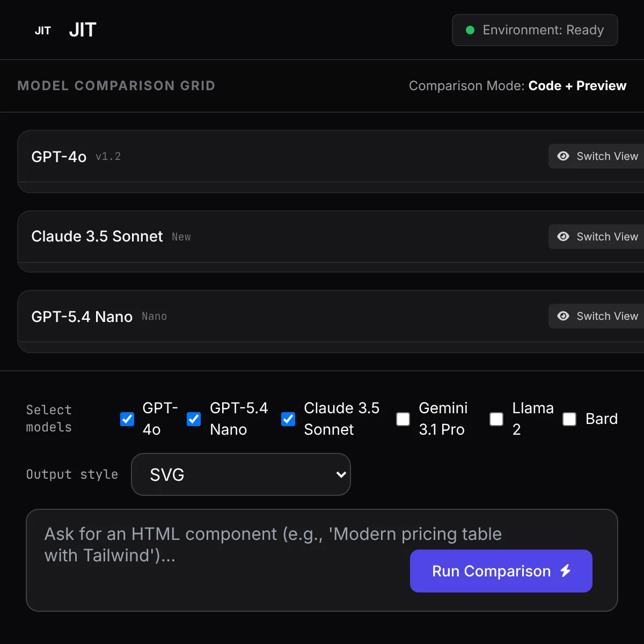The image size is (644, 644).
Task: Uncheck the GPT-4o model checkbox
Action: pyautogui.click(x=127, y=419)
